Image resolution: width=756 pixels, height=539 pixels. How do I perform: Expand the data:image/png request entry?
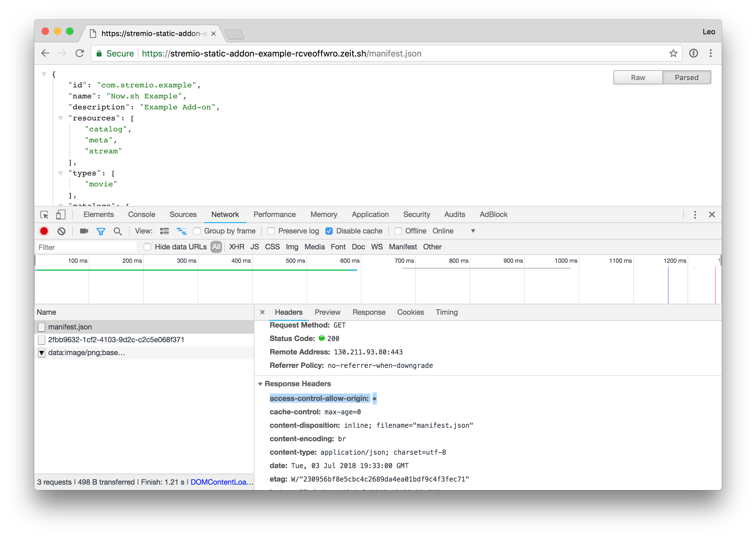coord(42,353)
